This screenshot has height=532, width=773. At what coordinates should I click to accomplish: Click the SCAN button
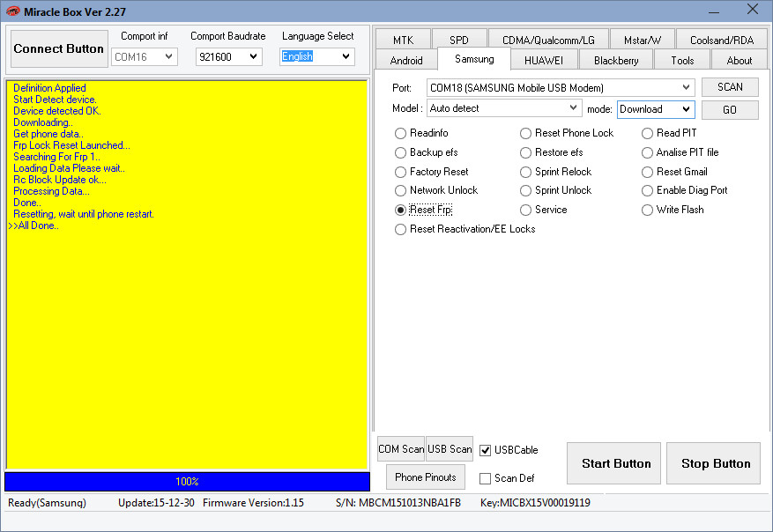pos(730,87)
